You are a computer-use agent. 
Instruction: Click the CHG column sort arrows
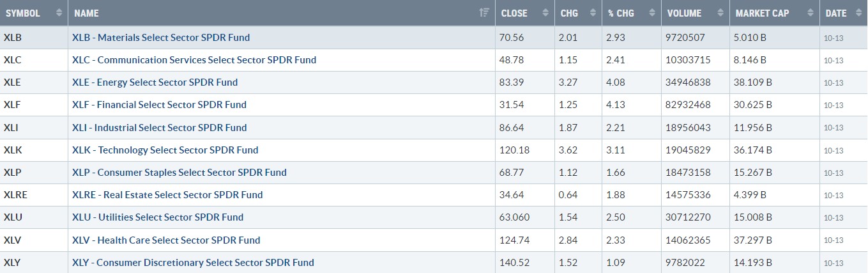point(593,13)
